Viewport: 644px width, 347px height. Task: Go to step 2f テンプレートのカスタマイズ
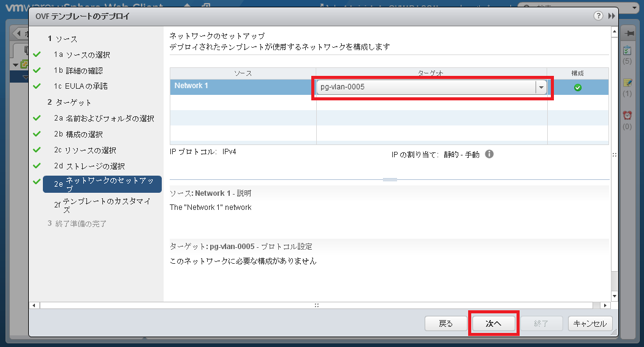(x=102, y=205)
